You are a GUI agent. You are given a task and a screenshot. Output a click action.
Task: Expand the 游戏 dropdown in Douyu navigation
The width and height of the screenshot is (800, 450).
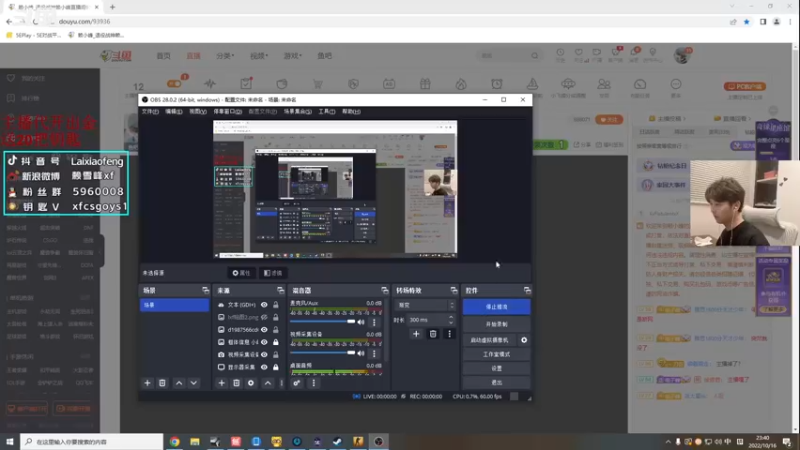pos(292,56)
